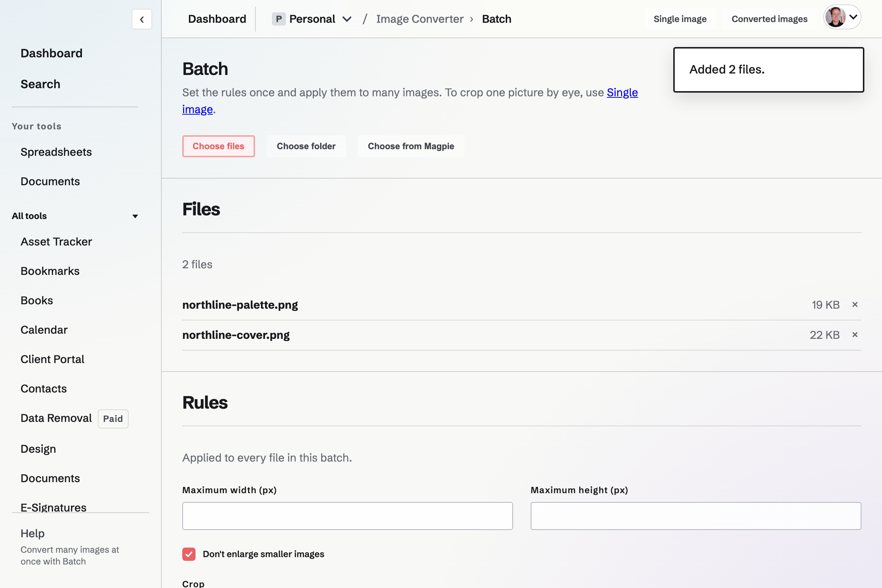Open the Design tool

[38, 449]
